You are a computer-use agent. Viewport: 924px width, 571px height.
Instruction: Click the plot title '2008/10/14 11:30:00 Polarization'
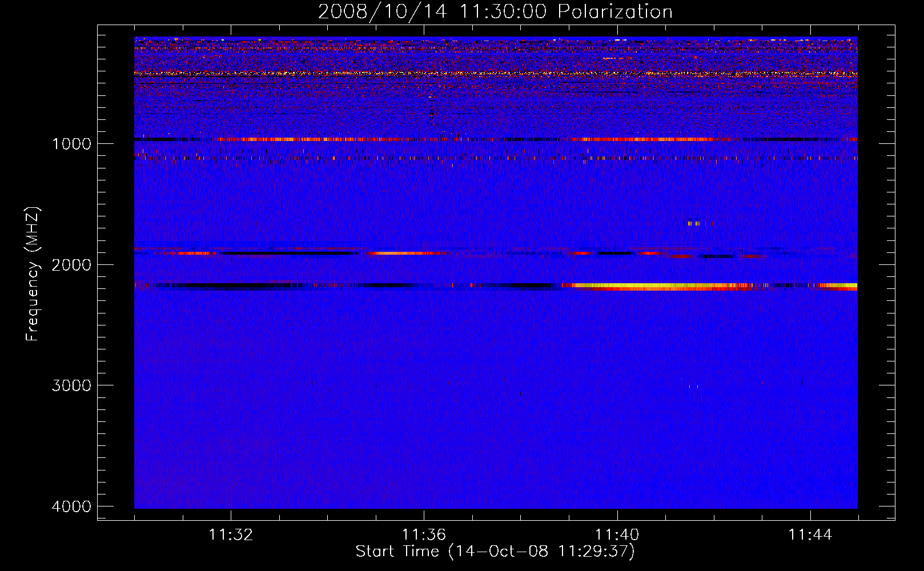pos(495,11)
